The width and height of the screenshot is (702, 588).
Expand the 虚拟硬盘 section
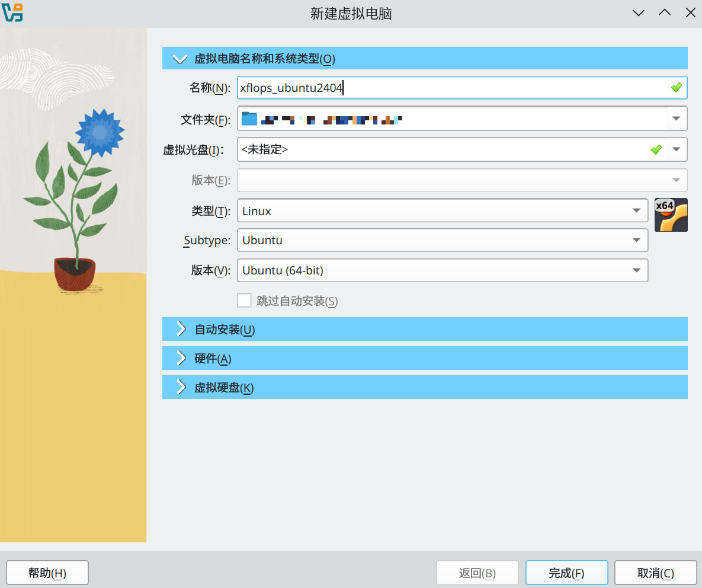[425, 388]
